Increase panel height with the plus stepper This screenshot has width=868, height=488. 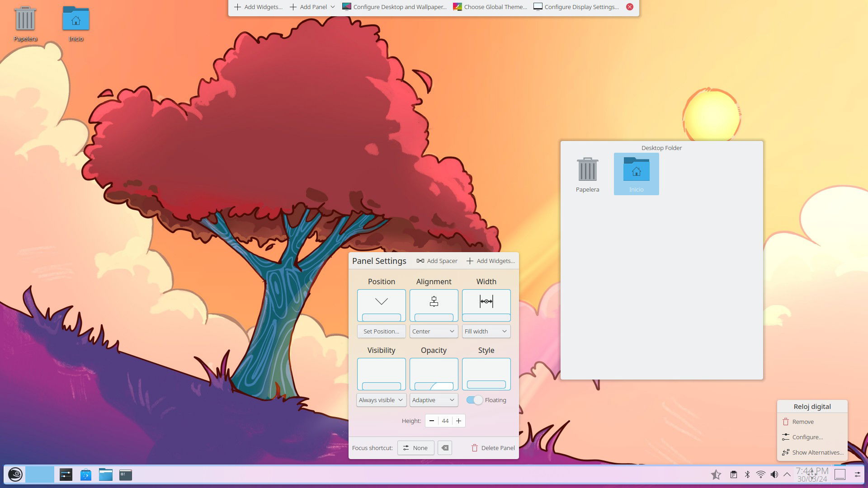(x=458, y=421)
